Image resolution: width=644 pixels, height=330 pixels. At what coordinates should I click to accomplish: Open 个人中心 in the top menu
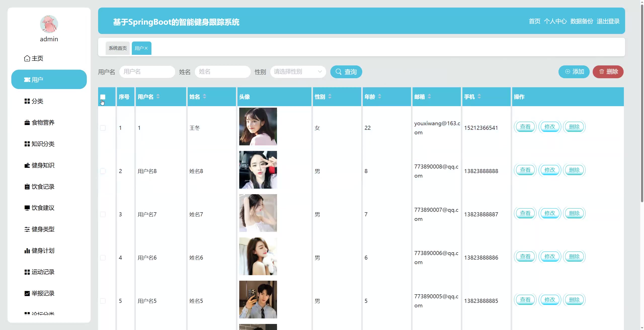tap(555, 21)
